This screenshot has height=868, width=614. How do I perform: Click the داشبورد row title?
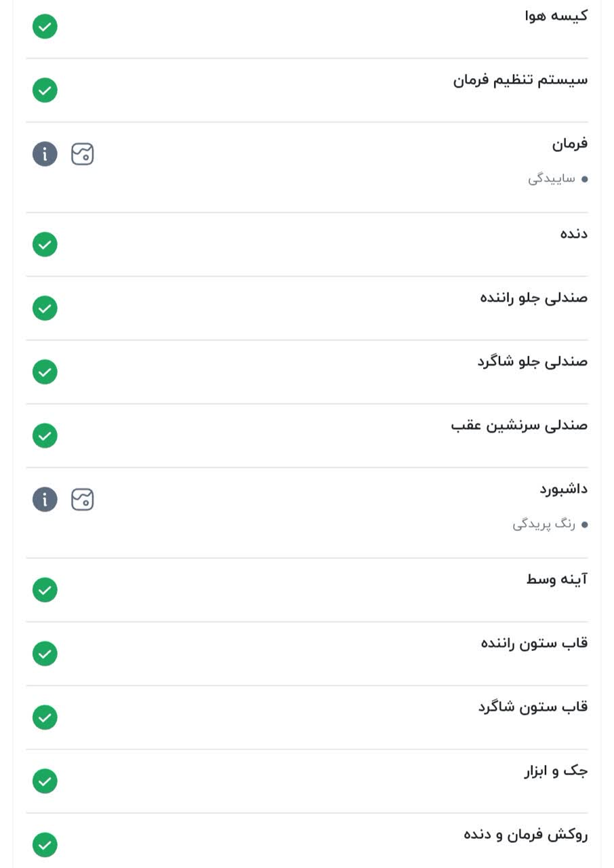[564, 489]
